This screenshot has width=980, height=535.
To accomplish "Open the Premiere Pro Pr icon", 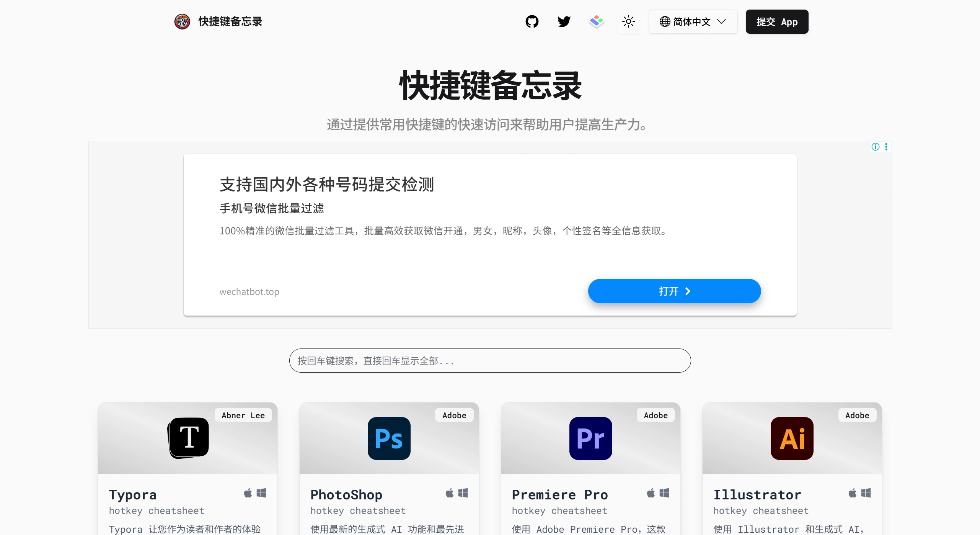I will pos(590,438).
